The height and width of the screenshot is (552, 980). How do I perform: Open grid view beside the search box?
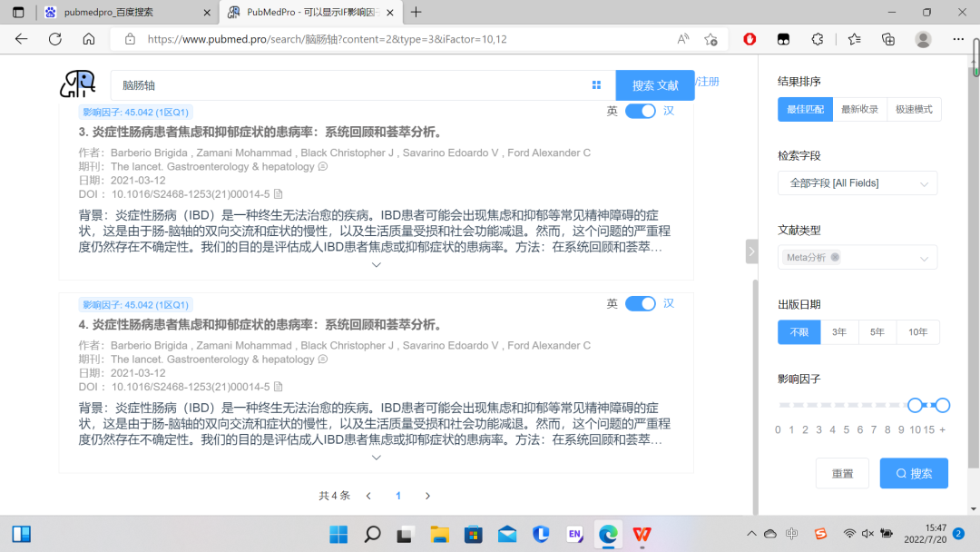tap(597, 84)
